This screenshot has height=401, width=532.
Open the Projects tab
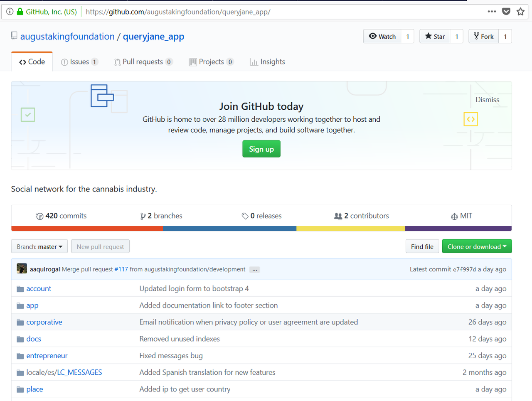pyautogui.click(x=212, y=62)
